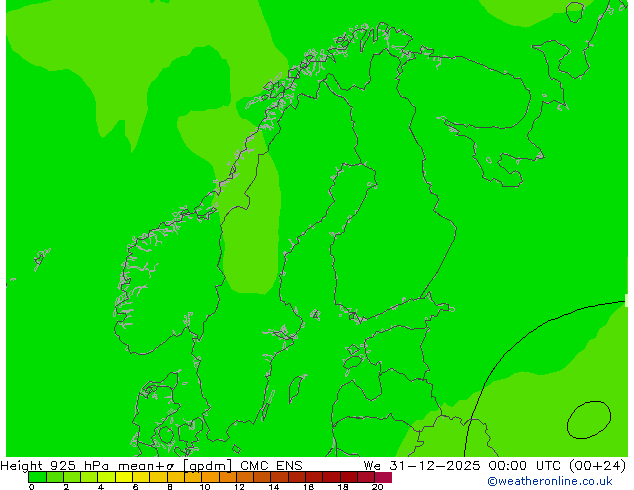Click the '(00+24)' forecast offset text
634x490 pixels.
pos(597,466)
